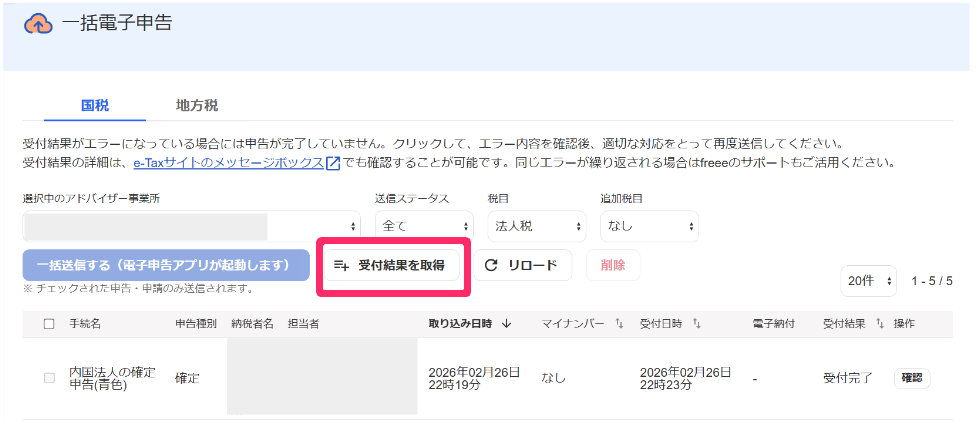Click the sort arrows next to 受付日時
The width and height of the screenshot is (978, 423).
tap(697, 324)
